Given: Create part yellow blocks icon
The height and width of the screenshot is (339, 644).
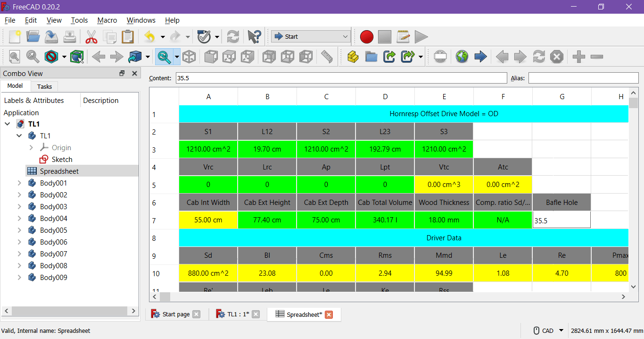Looking at the screenshot, I should click(x=353, y=57).
